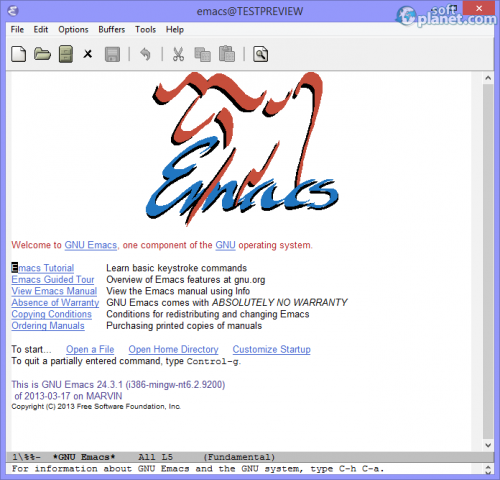Click the All L5 position indicator
Image resolution: width=500 pixels, height=480 pixels.
pos(155,457)
